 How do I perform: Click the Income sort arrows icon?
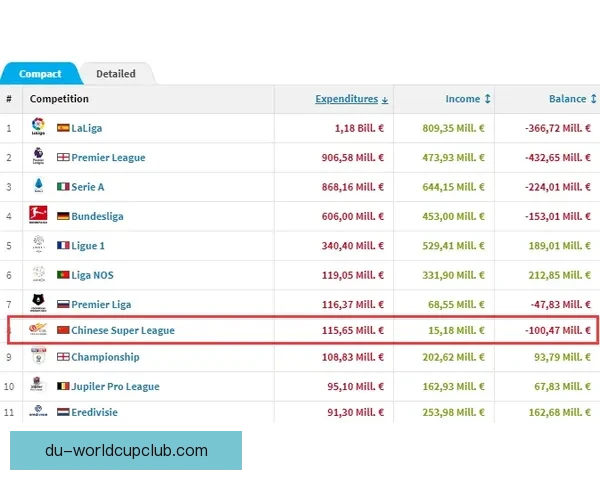487,99
